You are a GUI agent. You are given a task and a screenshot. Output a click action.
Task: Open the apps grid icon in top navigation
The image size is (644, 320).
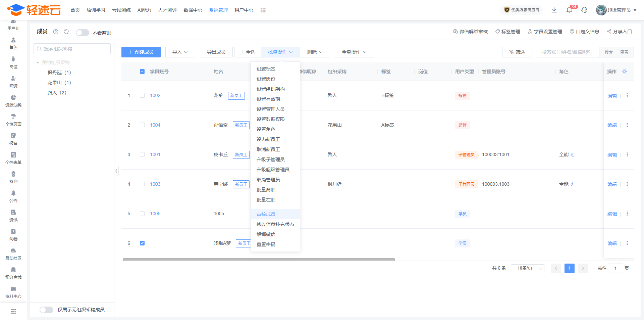click(263, 10)
